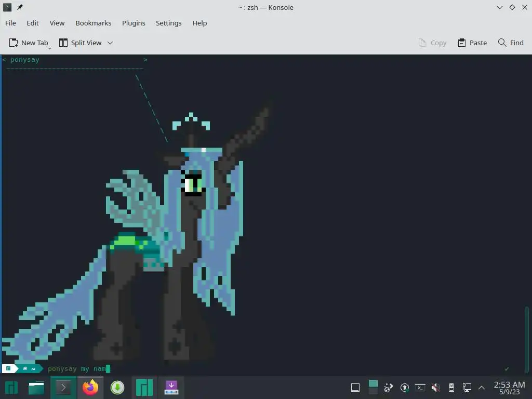Click the New Tab button
532x399 pixels.
click(29, 43)
